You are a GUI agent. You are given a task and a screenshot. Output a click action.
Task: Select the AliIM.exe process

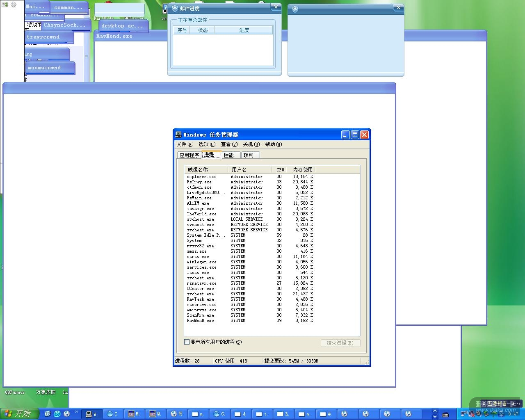(x=250, y=203)
